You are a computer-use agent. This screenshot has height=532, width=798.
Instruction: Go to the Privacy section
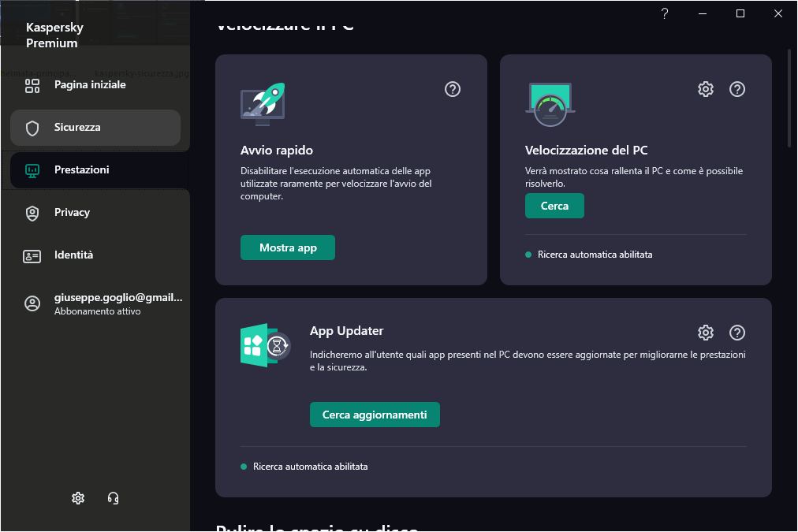[x=95, y=213]
